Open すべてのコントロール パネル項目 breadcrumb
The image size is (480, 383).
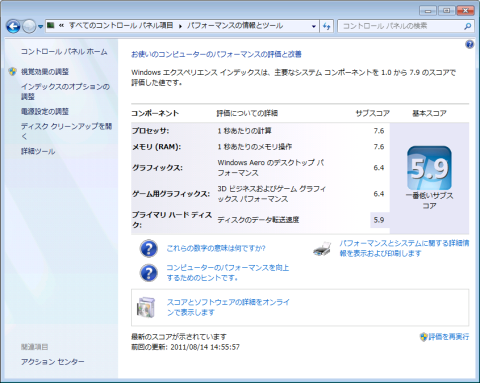click(x=121, y=25)
